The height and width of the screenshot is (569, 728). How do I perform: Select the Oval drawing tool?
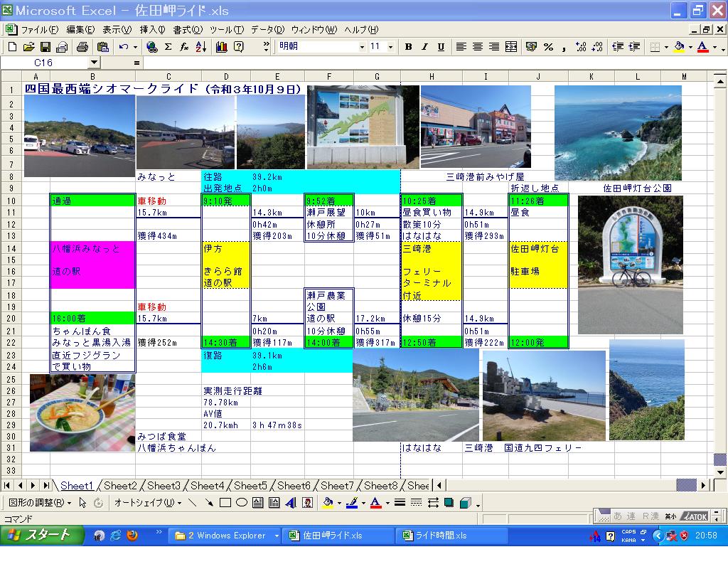[242, 503]
